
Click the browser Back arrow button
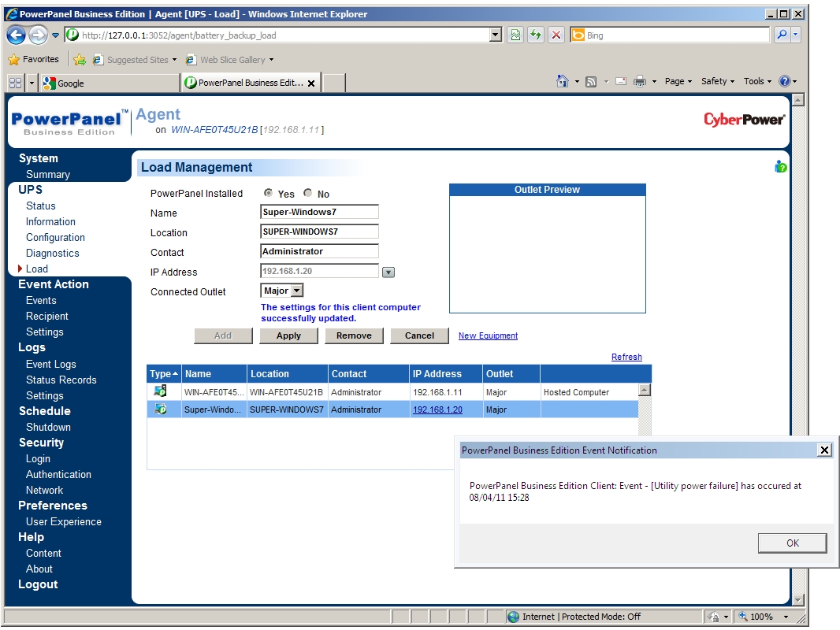tap(16, 35)
